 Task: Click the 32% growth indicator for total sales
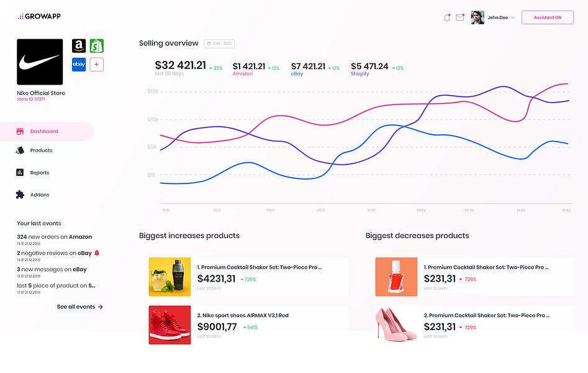216,68
